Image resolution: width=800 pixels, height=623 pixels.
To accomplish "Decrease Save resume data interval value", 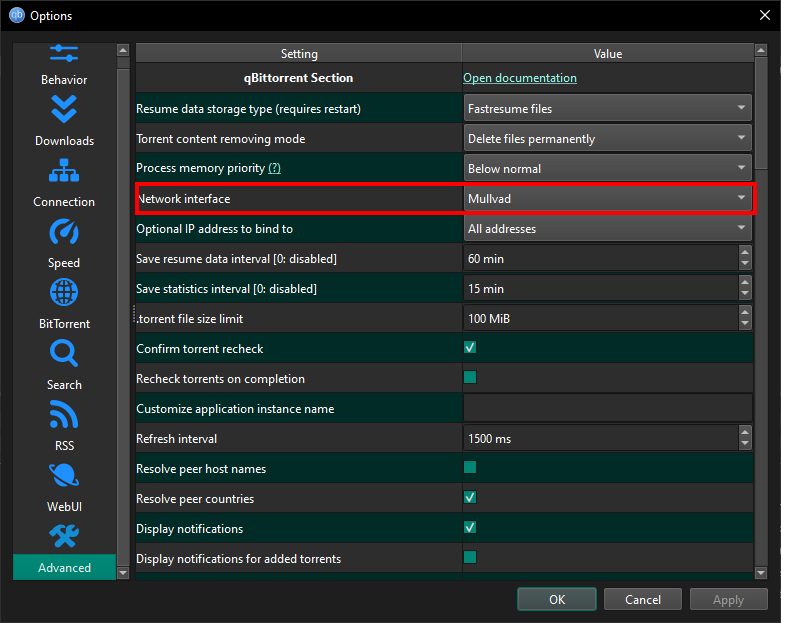I will click(745, 264).
